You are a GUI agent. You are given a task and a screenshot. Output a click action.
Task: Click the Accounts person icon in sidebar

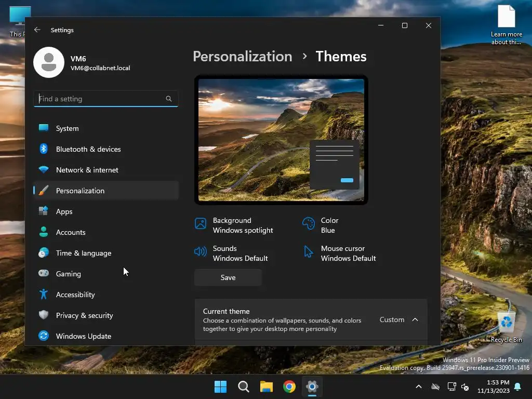click(x=44, y=232)
